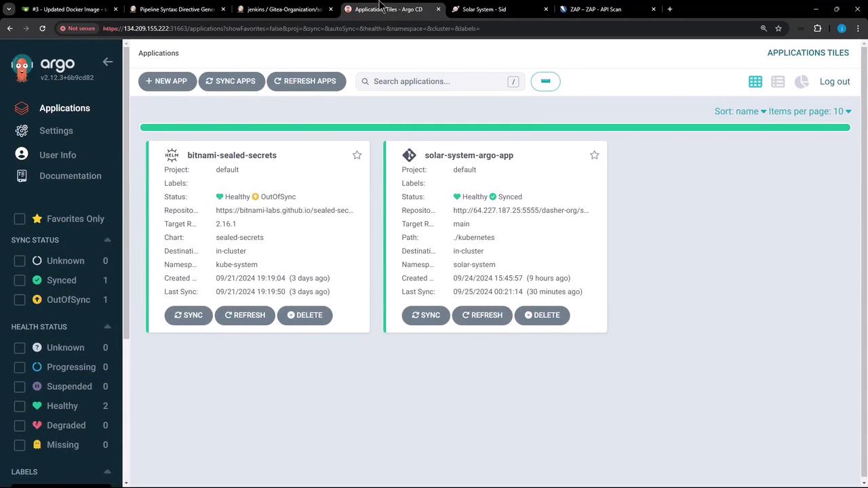Switch to the list view

[778, 81]
